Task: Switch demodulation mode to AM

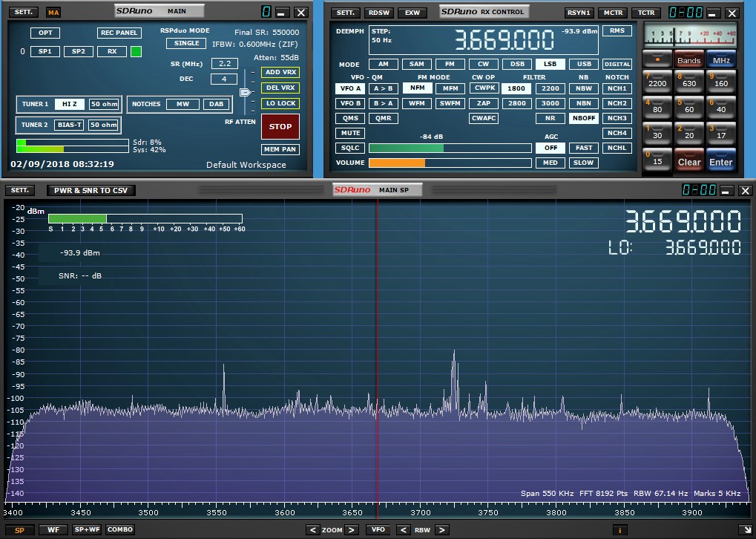Action: [384, 64]
